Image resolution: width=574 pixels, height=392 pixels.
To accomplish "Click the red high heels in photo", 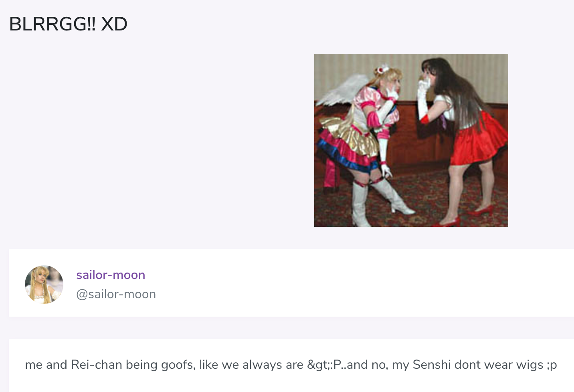I will tap(467, 216).
